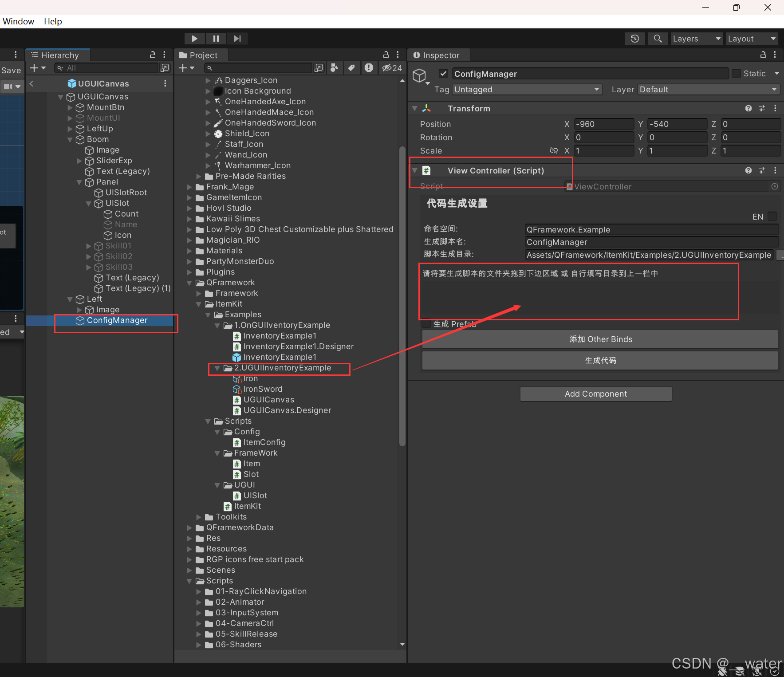Click the 添加 Other Binds button
784x677 pixels.
600,339
